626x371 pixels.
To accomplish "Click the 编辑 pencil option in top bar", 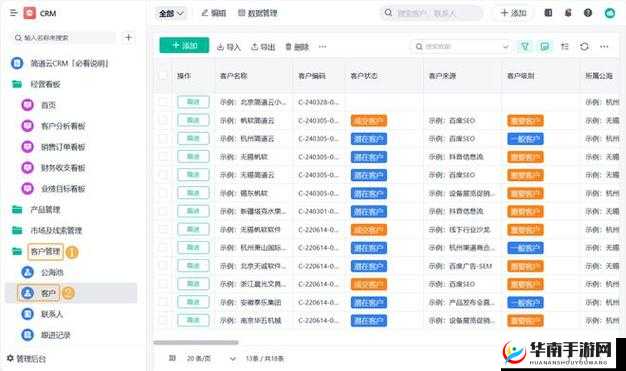I will [214, 13].
